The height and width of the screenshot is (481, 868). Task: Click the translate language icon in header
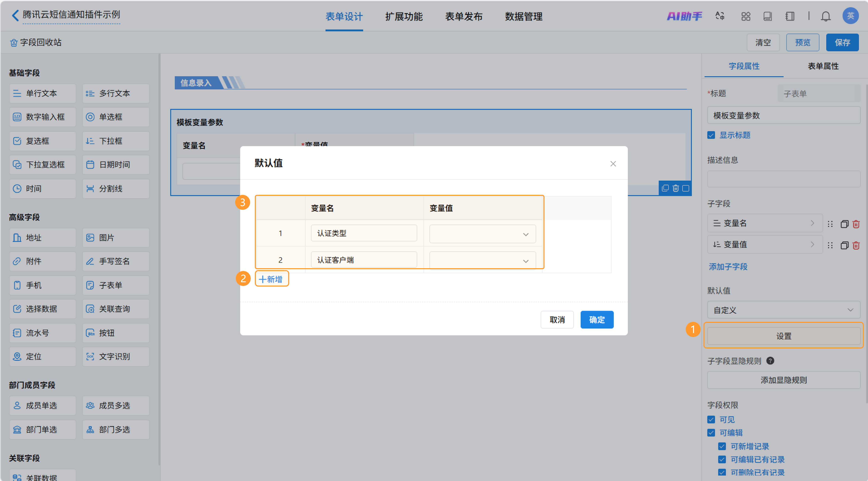[720, 16]
